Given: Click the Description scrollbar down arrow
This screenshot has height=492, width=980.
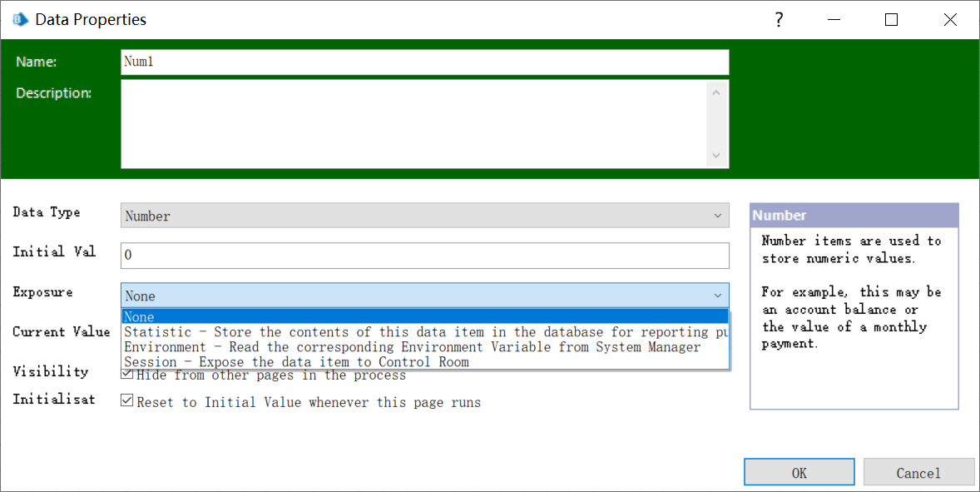Looking at the screenshot, I should (716, 155).
